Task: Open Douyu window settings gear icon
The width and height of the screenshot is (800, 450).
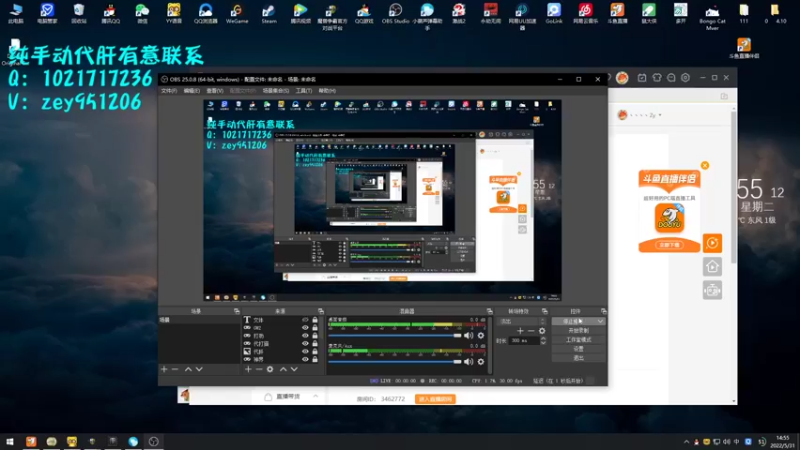Action: (x=685, y=78)
